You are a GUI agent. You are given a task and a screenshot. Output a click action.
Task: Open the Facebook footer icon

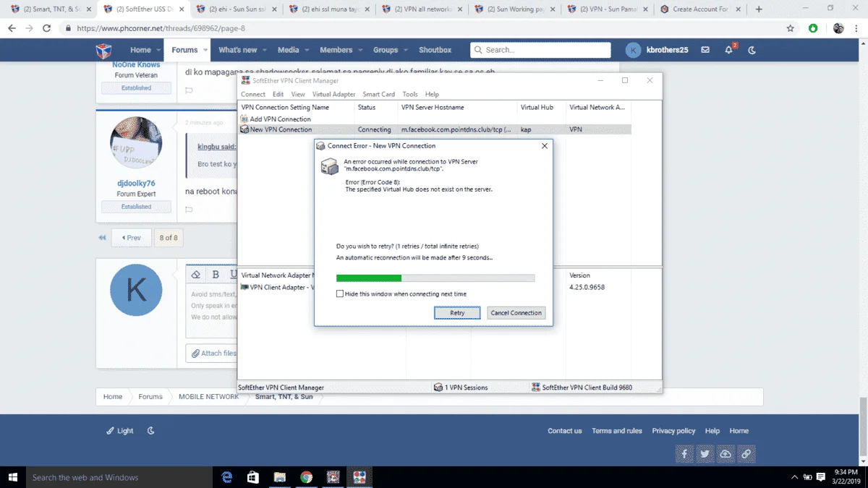(x=684, y=454)
